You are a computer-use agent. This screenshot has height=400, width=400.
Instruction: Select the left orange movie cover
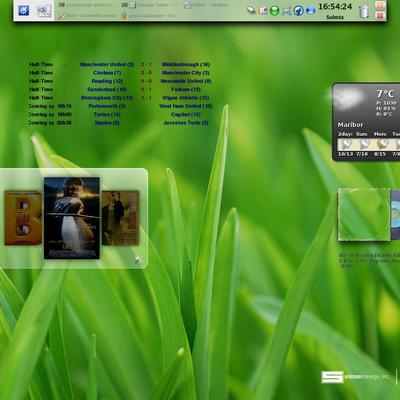pyautogui.click(x=23, y=218)
